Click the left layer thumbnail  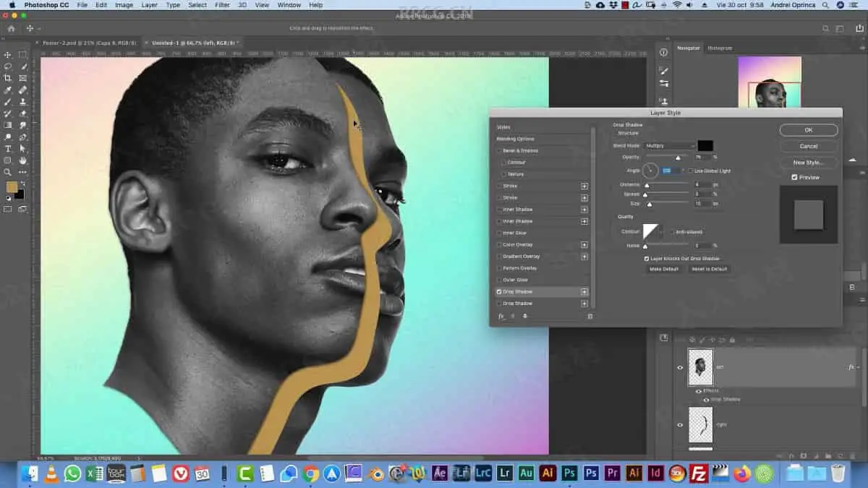[x=700, y=367]
